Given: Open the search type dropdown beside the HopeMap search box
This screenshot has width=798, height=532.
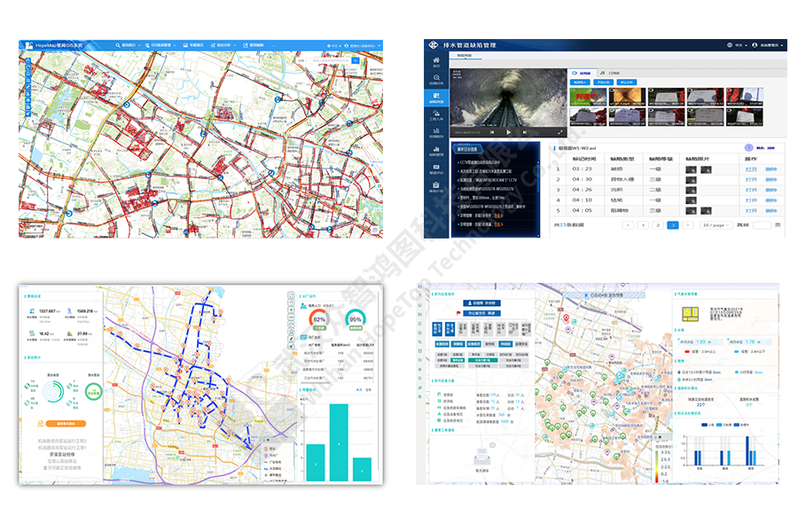Looking at the screenshot, I should [x=303, y=60].
